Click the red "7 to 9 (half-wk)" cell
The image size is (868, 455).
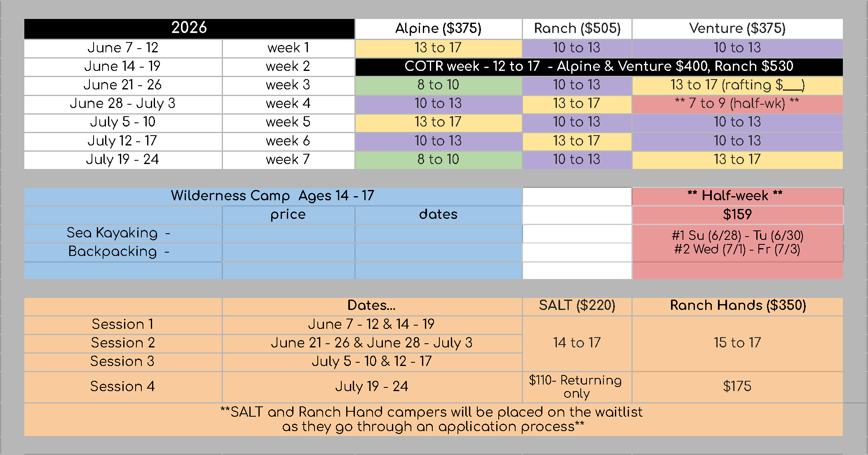(737, 103)
